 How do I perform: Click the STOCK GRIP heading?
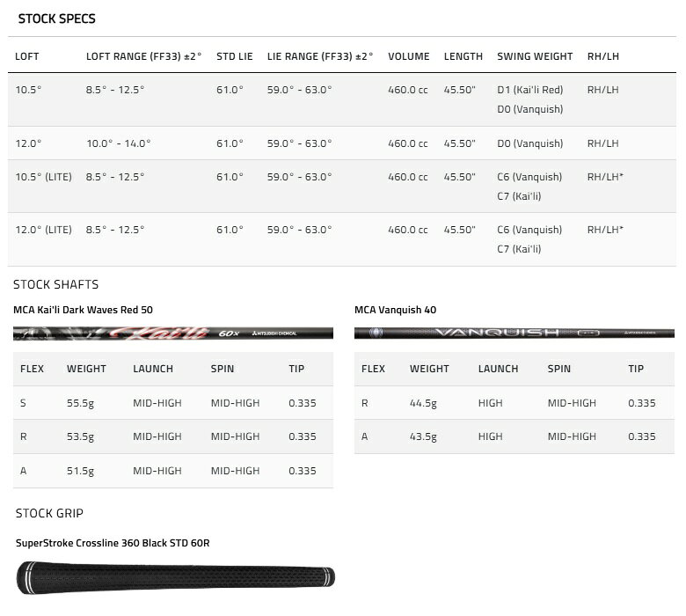tap(49, 513)
